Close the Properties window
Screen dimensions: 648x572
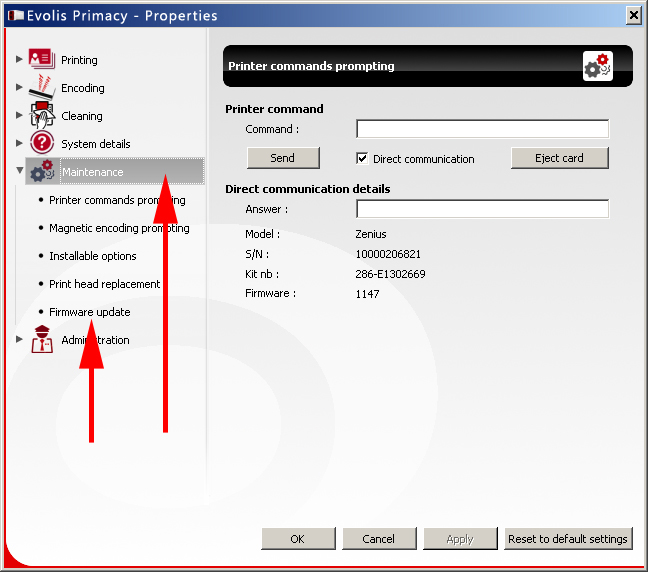(x=634, y=16)
